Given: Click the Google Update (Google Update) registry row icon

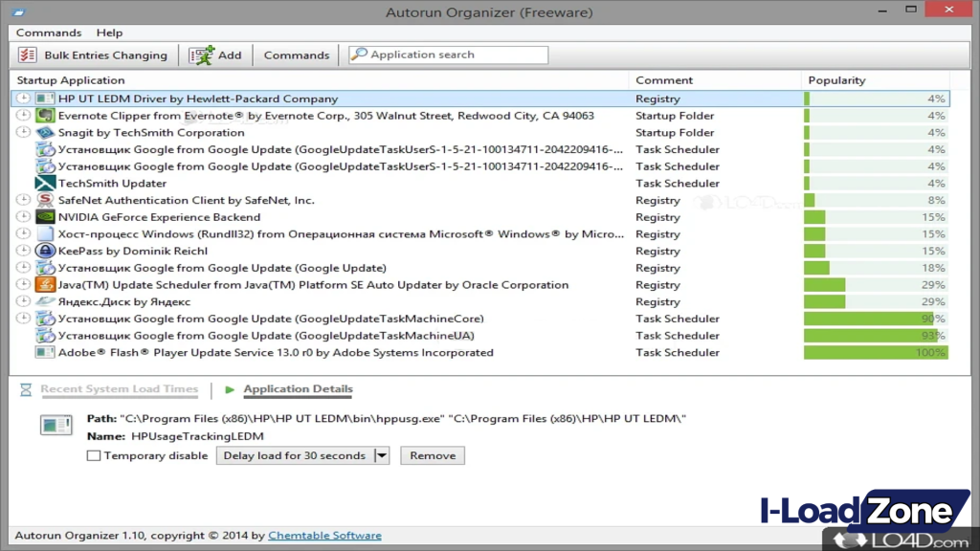Looking at the screenshot, I should pyautogui.click(x=45, y=268).
